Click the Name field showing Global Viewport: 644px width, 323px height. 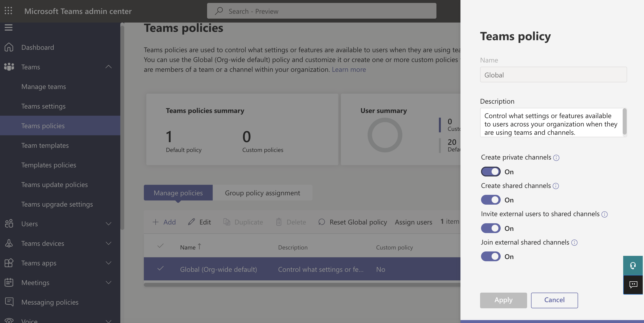(x=553, y=75)
